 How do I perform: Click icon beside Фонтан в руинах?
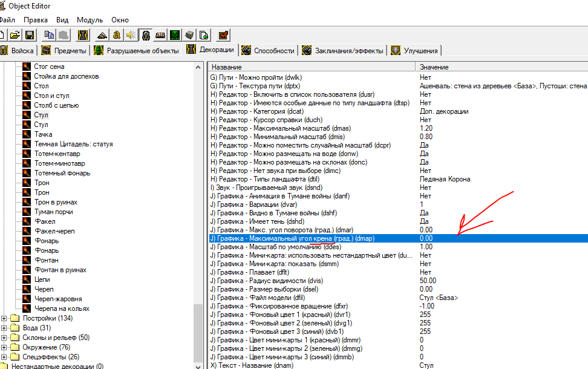(26, 270)
